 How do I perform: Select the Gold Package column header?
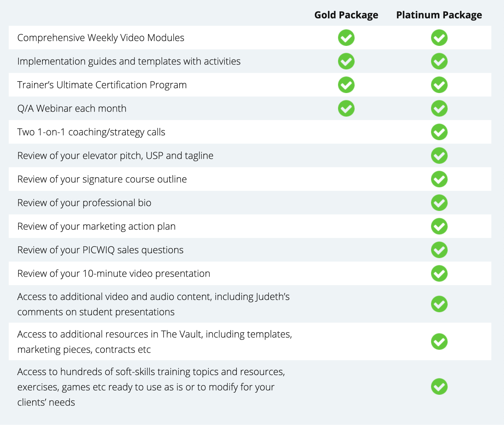346,15
